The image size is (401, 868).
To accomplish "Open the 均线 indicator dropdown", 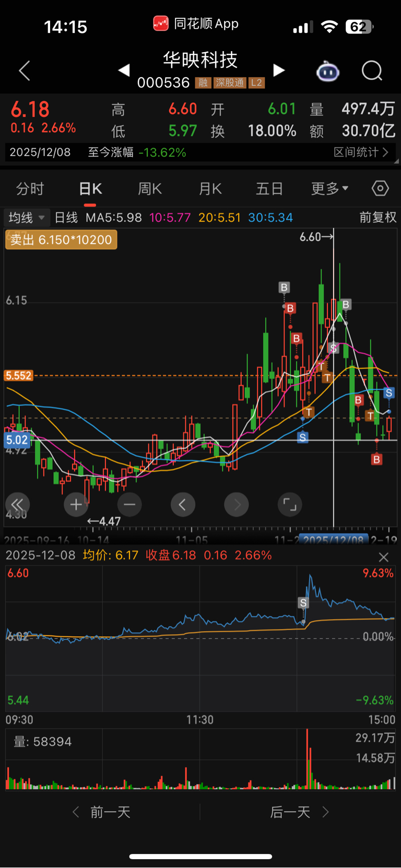I will [x=26, y=217].
